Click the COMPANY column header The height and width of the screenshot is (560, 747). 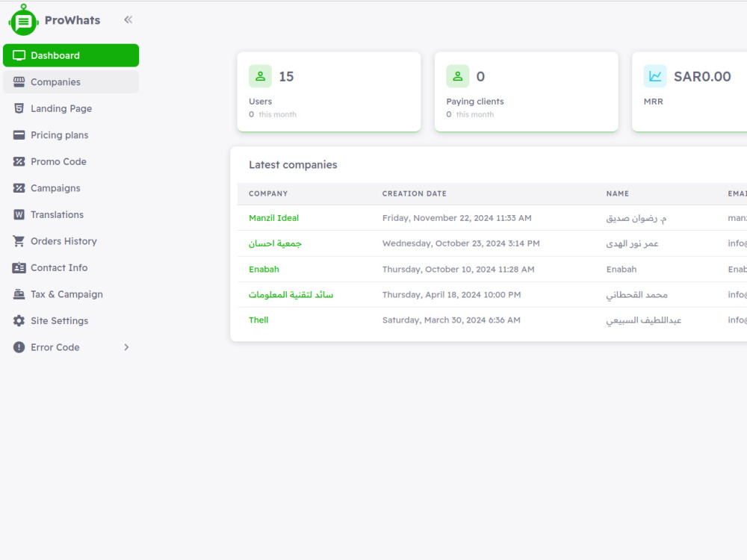click(268, 193)
